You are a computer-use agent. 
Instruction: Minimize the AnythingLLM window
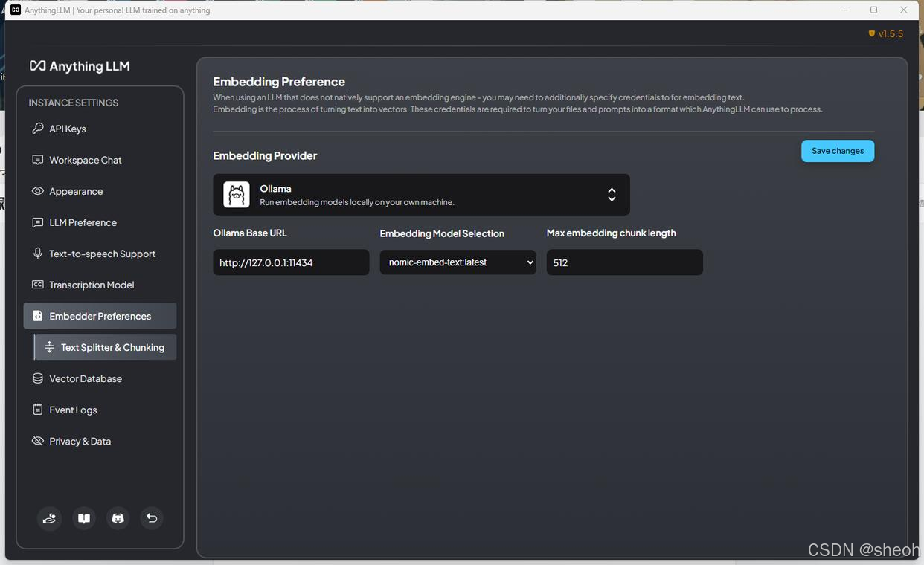point(844,10)
